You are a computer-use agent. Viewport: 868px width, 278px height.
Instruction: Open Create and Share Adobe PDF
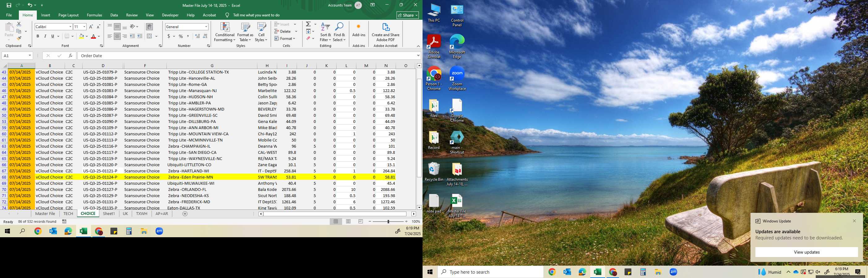tap(385, 32)
